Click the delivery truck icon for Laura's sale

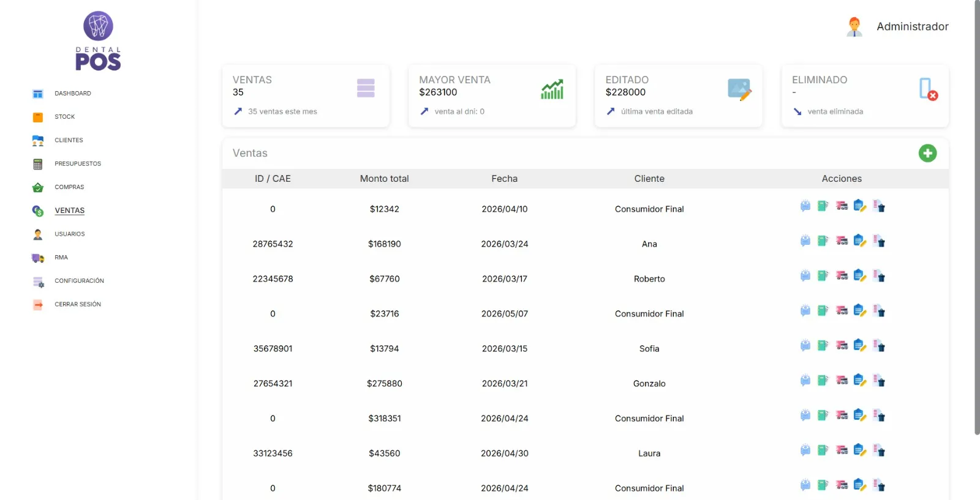click(x=842, y=450)
